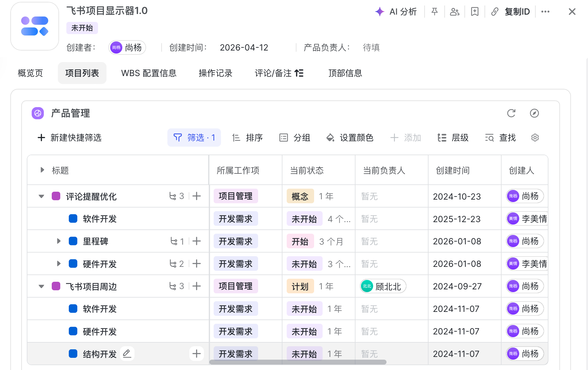Image resolution: width=588 pixels, height=370 pixels.
Task: Open AI 分析 sparkle icon
Action: [x=380, y=12]
